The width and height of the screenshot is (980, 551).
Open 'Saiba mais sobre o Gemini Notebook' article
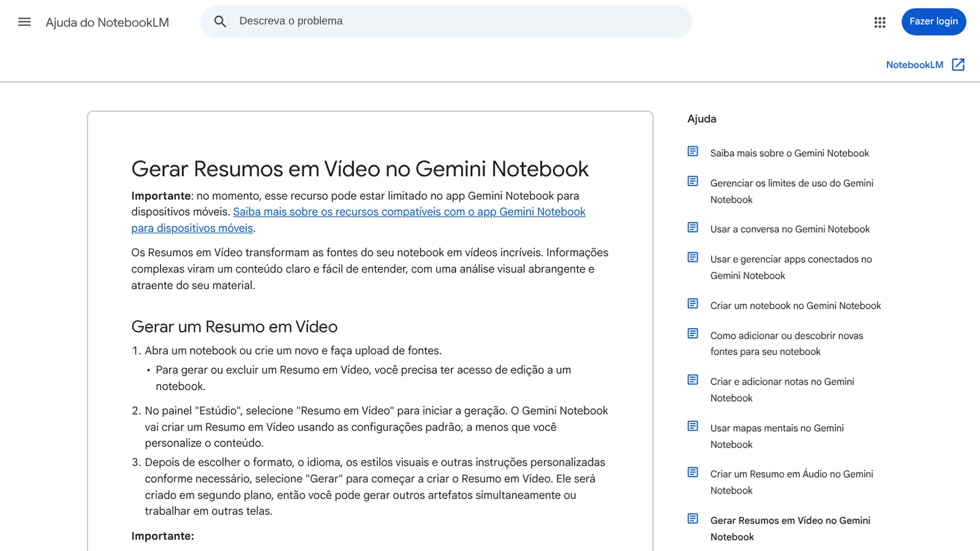(x=790, y=153)
